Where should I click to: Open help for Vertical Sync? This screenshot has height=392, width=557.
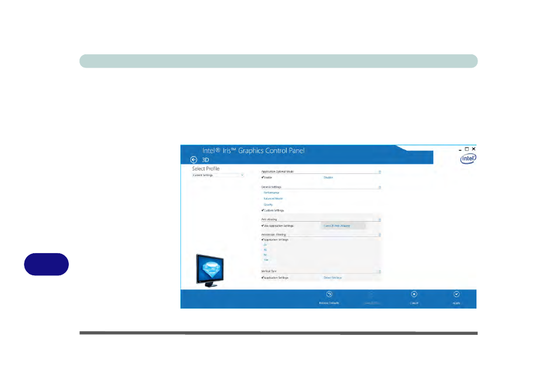pyautogui.click(x=380, y=271)
